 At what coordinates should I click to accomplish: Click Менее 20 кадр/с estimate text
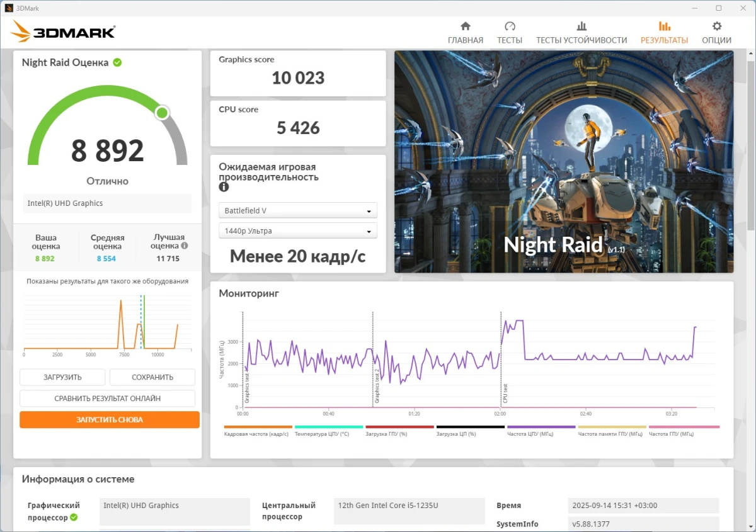click(x=298, y=256)
